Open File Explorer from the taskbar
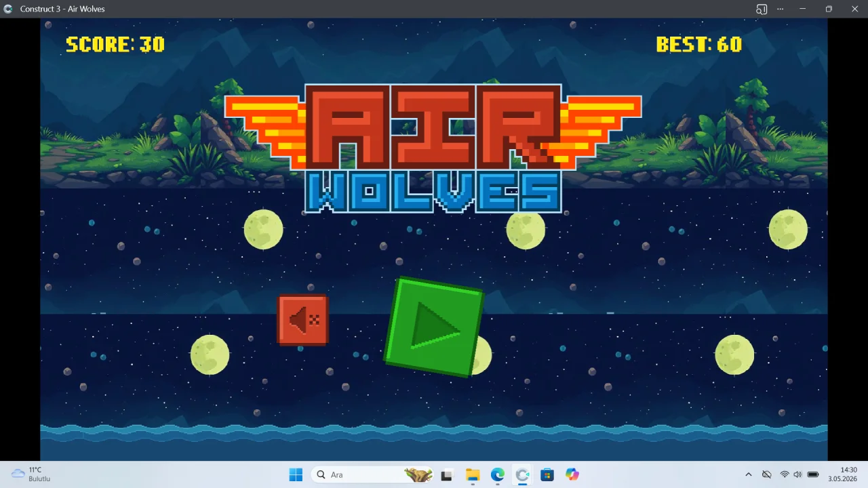This screenshot has width=868, height=488. point(473,474)
